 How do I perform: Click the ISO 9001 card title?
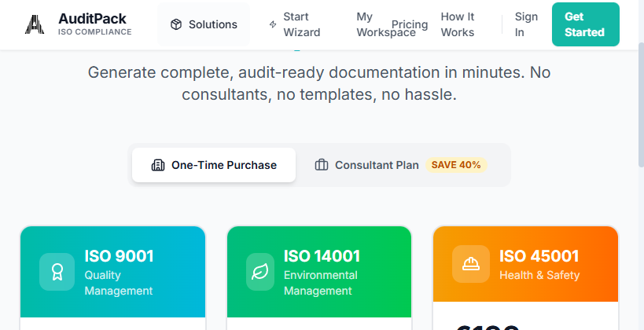[119, 256]
